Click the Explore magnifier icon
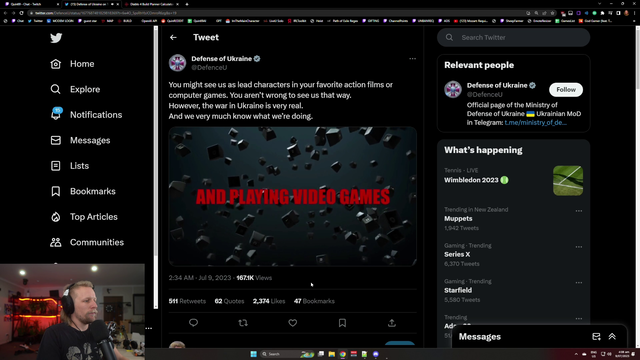 56,89
